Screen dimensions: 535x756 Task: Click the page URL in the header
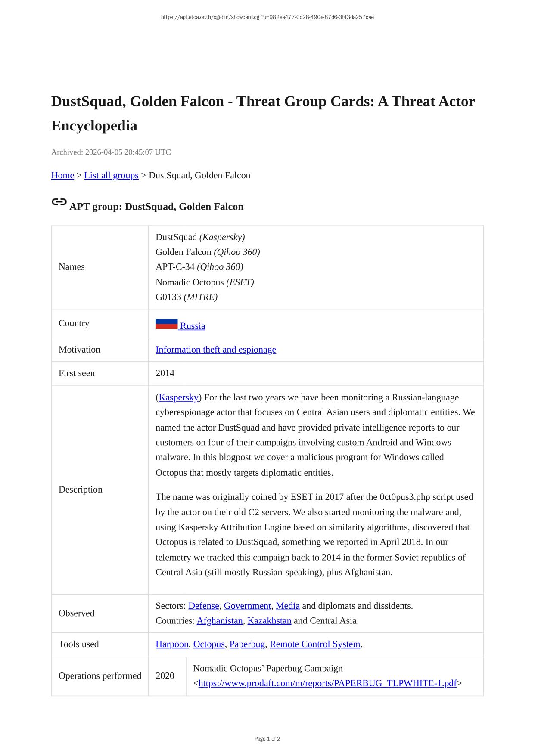267,17
